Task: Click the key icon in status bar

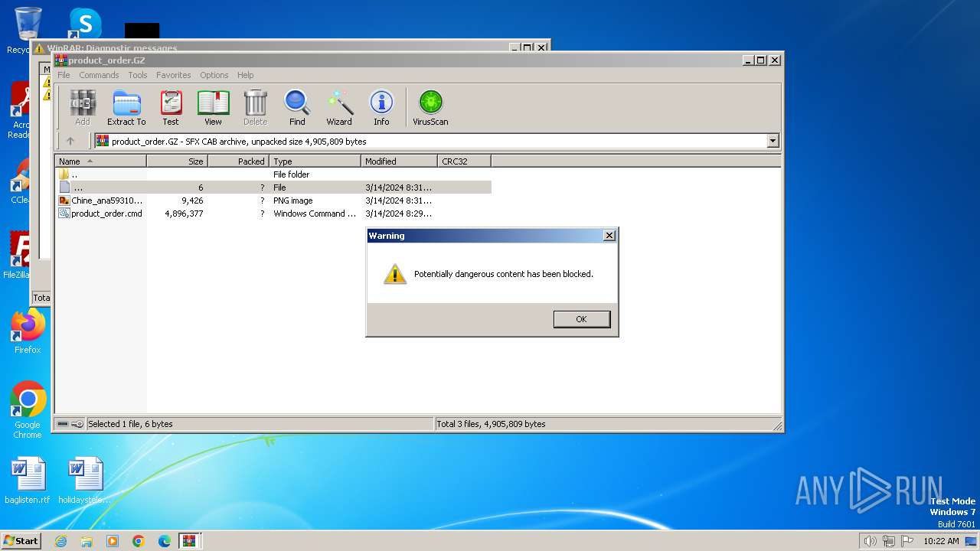Action: pos(77,424)
